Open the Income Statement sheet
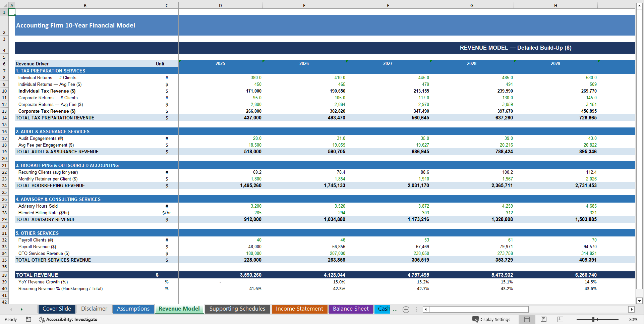644x324 pixels. 299,309
